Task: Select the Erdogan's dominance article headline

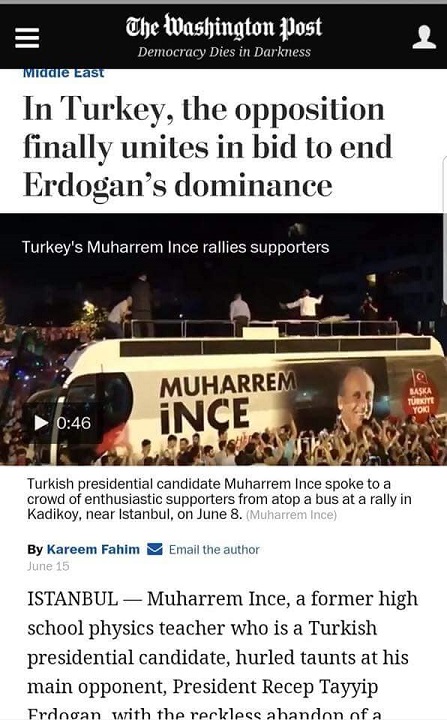Action: coord(208,147)
